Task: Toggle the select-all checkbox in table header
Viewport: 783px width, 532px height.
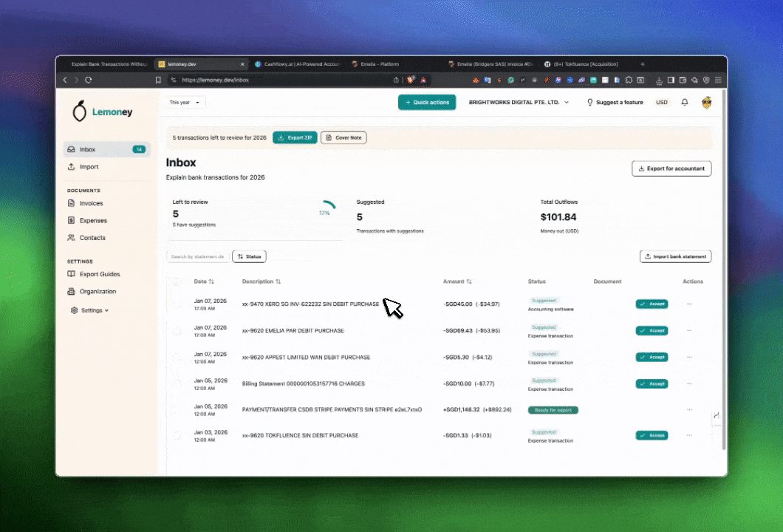Action: pyautogui.click(x=177, y=282)
